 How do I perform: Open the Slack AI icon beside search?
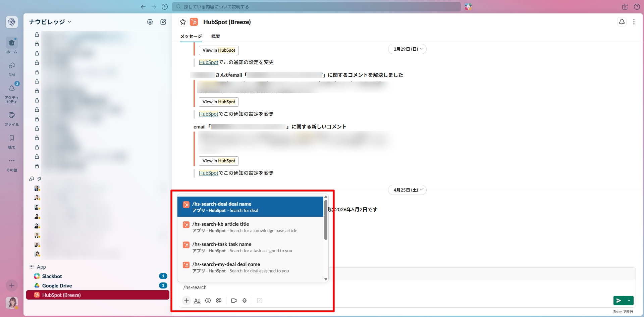click(x=468, y=7)
